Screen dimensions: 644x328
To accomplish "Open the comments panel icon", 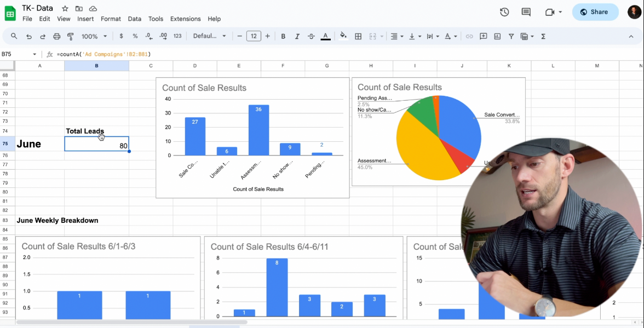I will (x=526, y=12).
